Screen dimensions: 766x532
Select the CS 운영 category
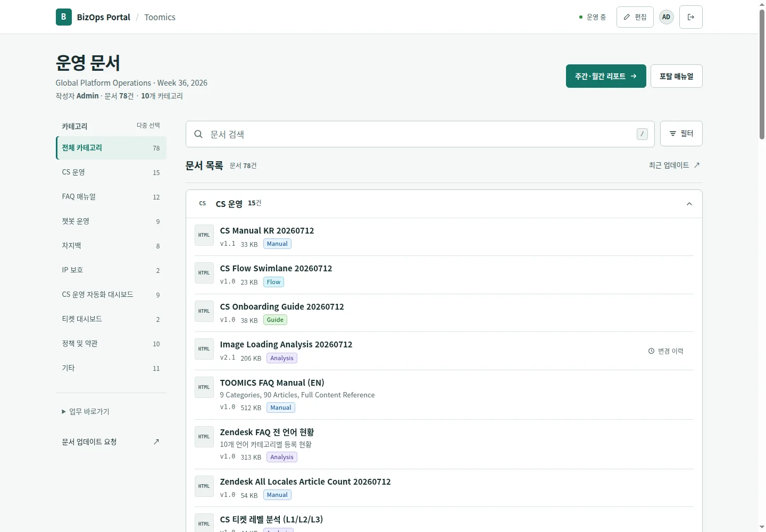[x=111, y=172]
